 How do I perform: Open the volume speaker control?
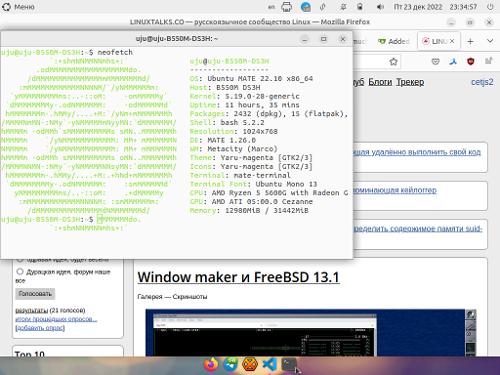pyautogui.click(x=380, y=7)
